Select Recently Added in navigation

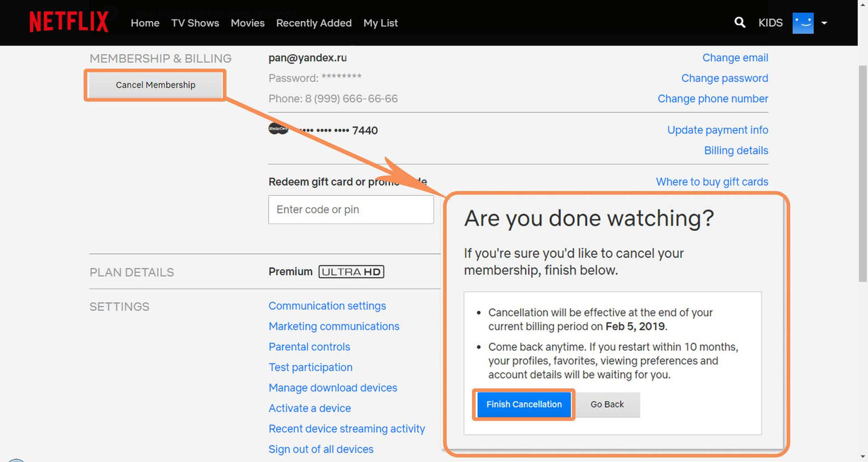tap(314, 23)
